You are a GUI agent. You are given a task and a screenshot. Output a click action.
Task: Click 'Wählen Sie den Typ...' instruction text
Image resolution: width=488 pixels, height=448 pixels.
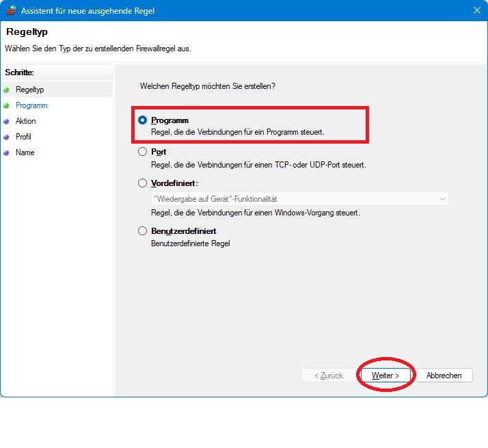point(98,49)
